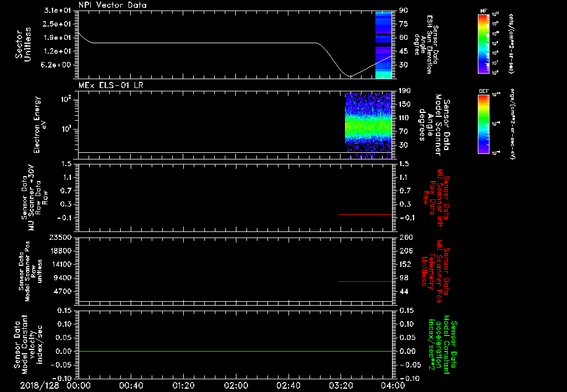The width and height of the screenshot is (567, 392).
Task: Click the '2018/128' date label
Action: coord(39,385)
